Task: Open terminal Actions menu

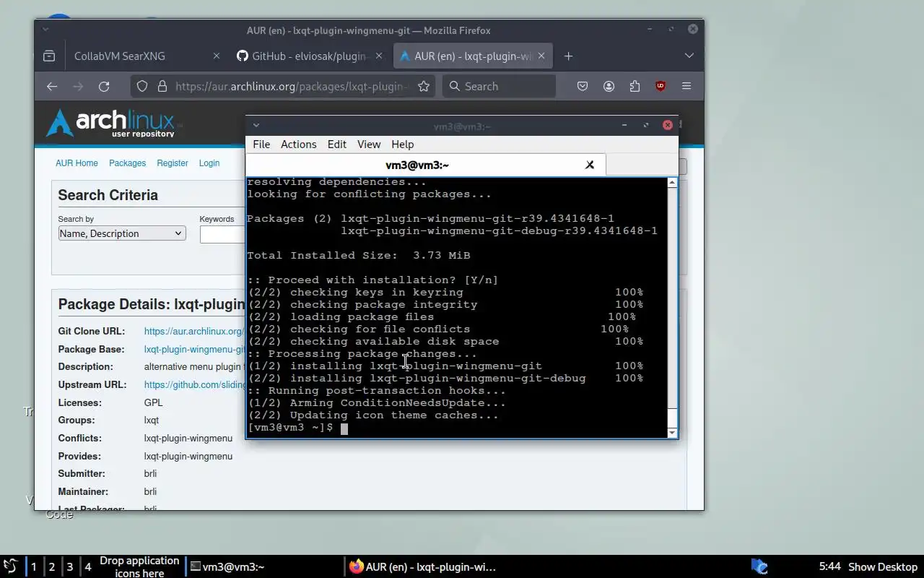Action: click(x=299, y=144)
